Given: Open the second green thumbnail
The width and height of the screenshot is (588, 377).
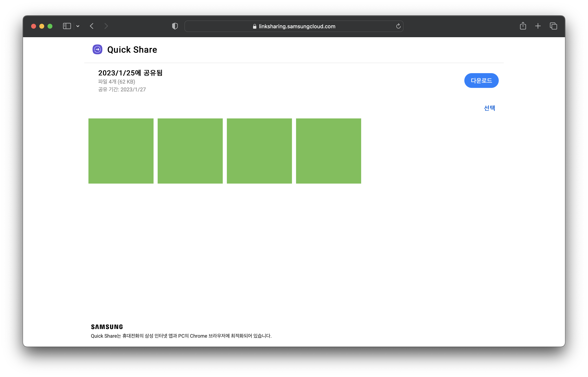Looking at the screenshot, I should [x=190, y=151].
